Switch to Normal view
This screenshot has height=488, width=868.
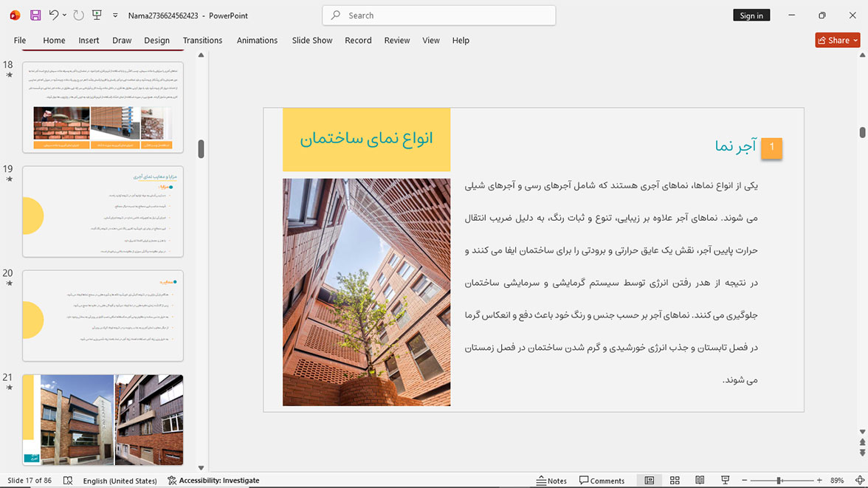coord(650,480)
